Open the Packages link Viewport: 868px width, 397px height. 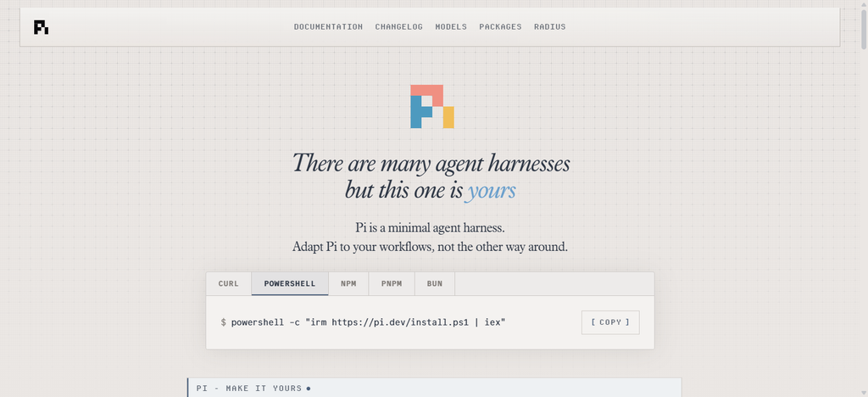[x=500, y=26]
